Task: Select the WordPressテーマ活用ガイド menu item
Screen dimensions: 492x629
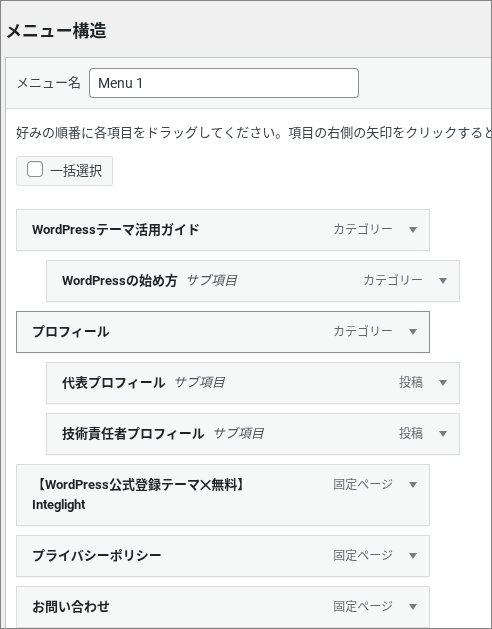Action: (x=223, y=230)
